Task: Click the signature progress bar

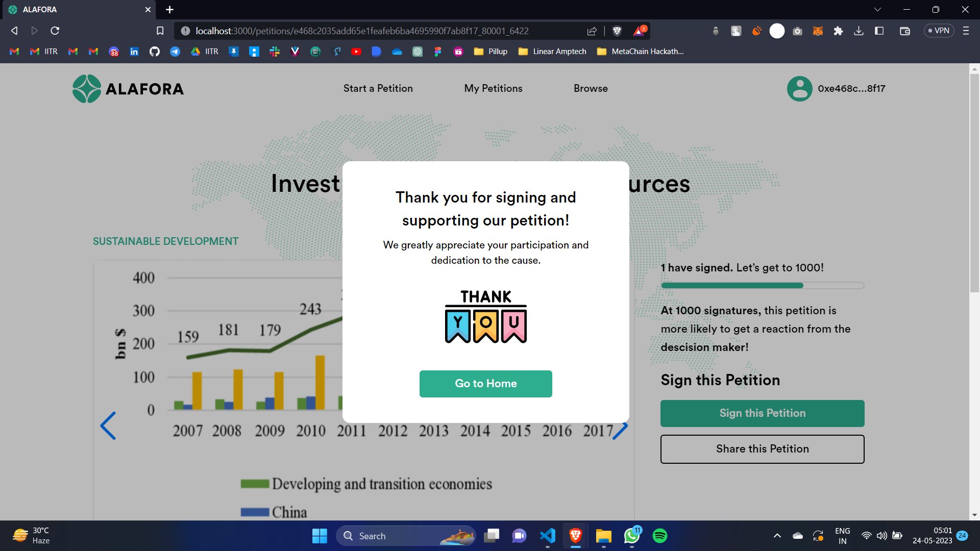Action: 762,286
